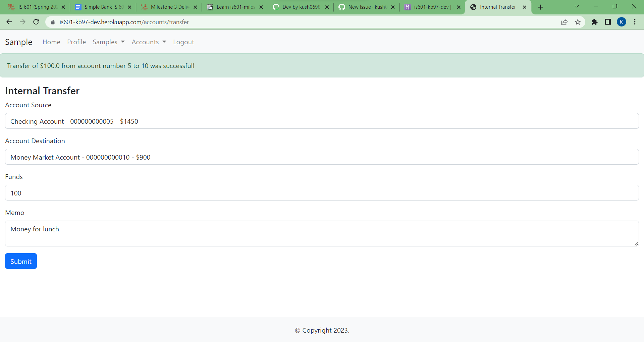Click the profile avatar icon

pos(622,22)
